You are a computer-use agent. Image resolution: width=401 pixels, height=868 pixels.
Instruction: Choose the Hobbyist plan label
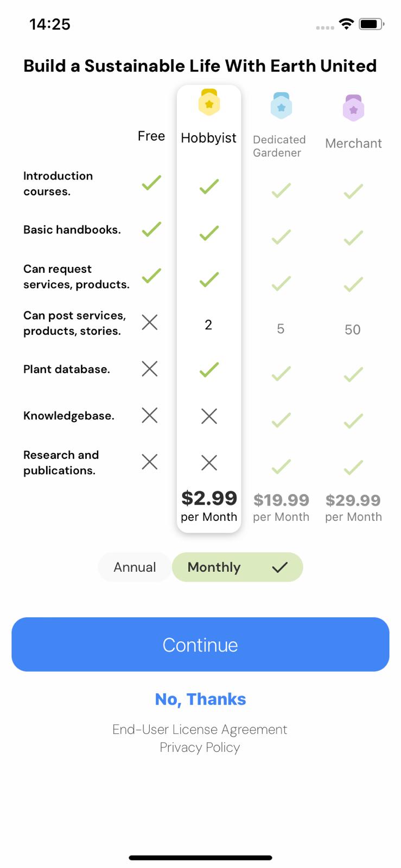[x=209, y=138]
